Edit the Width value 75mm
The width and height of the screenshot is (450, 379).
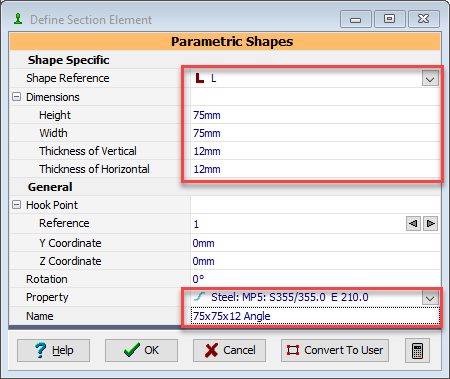pos(315,133)
